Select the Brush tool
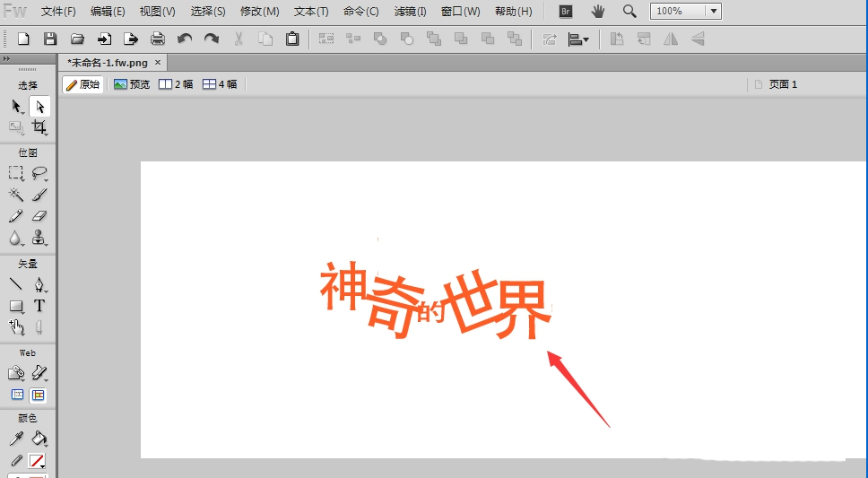 pos(39,195)
